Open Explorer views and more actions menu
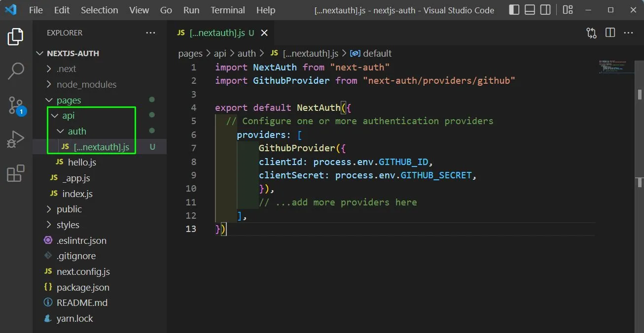The image size is (644, 333). tap(150, 33)
